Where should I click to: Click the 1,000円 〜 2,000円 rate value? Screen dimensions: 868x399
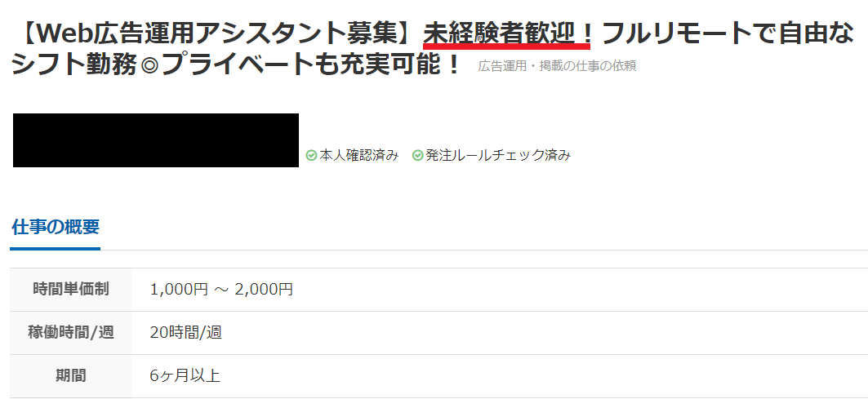pos(221,289)
